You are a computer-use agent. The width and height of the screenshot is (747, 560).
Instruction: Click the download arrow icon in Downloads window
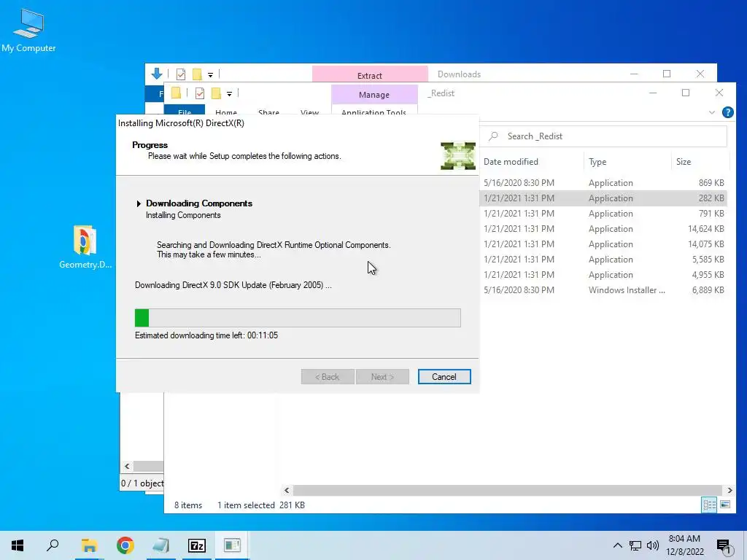[157, 74]
